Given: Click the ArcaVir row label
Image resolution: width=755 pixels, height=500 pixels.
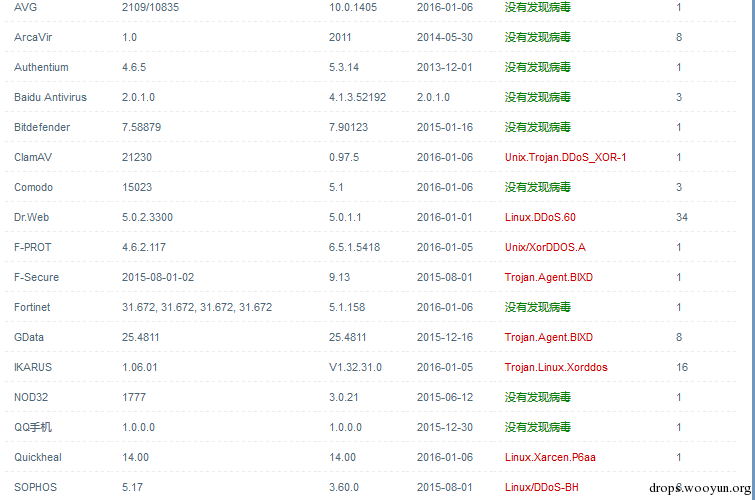Looking at the screenshot, I should pos(33,37).
